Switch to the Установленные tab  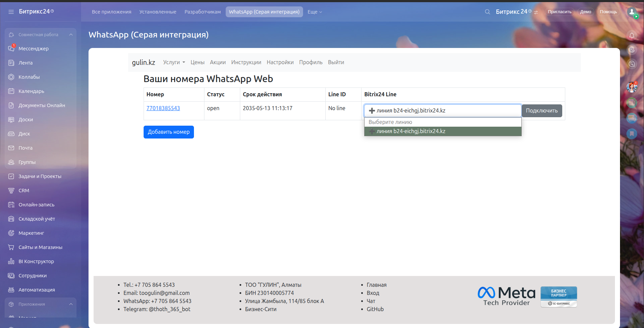(x=158, y=12)
